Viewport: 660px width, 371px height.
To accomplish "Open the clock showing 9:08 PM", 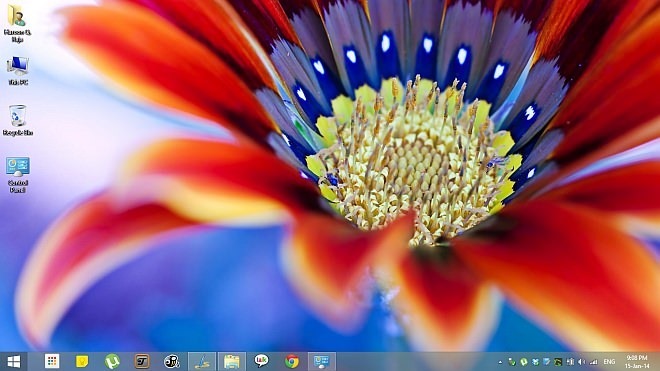I will tap(636, 362).
